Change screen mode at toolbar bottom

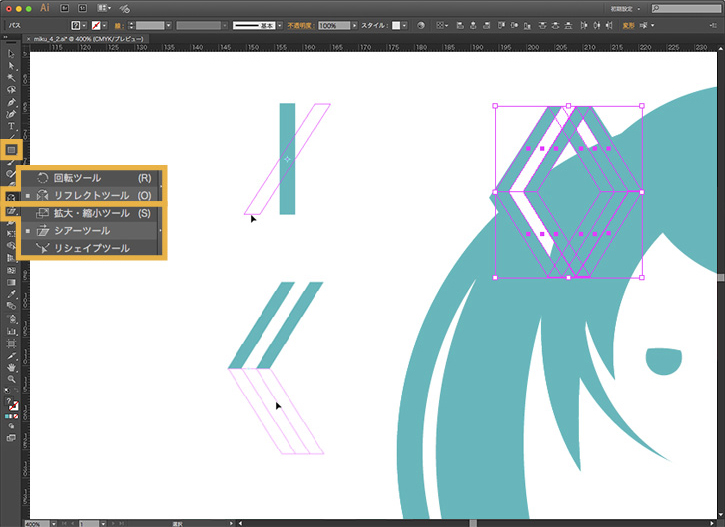11,438
